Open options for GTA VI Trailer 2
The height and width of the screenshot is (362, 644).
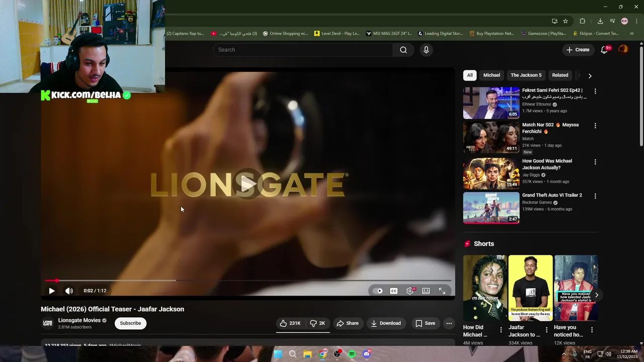[x=595, y=196]
